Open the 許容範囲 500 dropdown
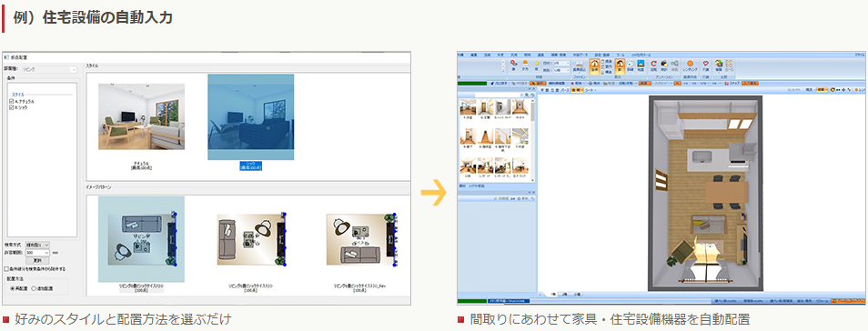Viewport: 868px width, 331px height. click(x=37, y=253)
